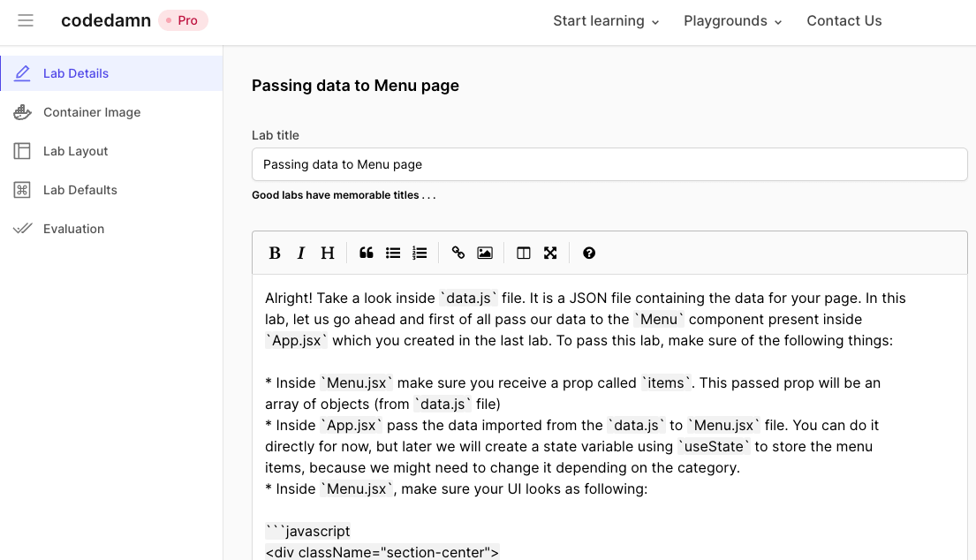Image resolution: width=976 pixels, height=560 pixels.
Task: Open the markdown guide help icon
Action: pos(589,254)
